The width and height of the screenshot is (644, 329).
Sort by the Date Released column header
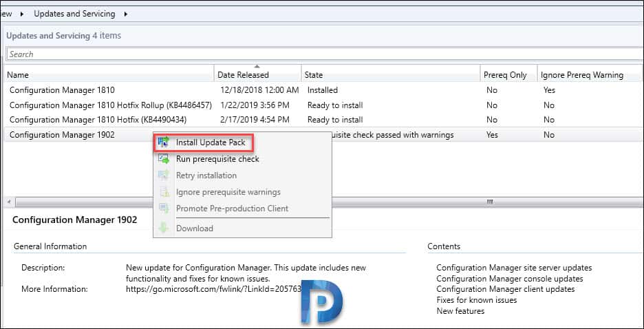click(x=258, y=75)
